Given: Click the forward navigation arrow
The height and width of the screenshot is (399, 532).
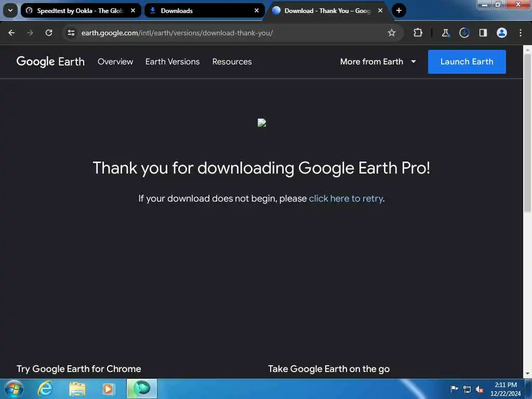Looking at the screenshot, I should (30, 33).
